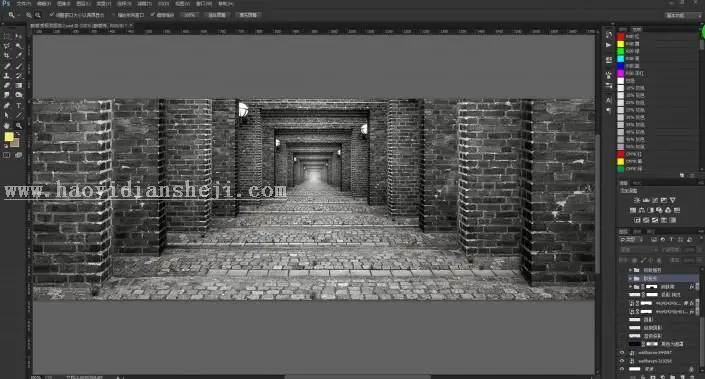The image size is (705, 379).
Task: Select the Type tool in the toolbox
Action: coord(19,106)
